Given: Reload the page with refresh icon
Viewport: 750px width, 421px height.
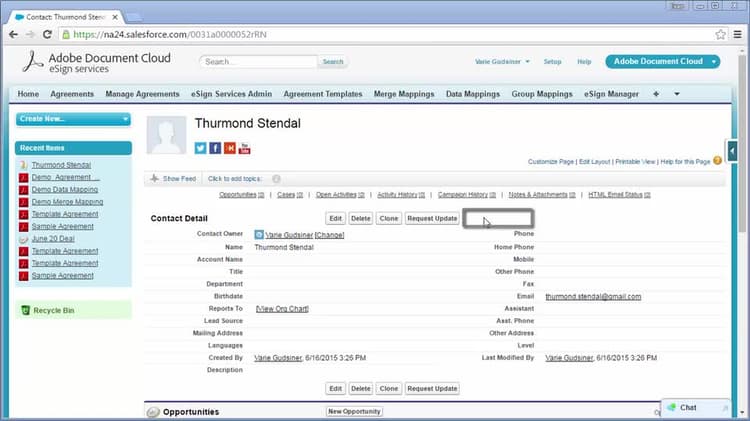Looking at the screenshot, I should point(47,34).
